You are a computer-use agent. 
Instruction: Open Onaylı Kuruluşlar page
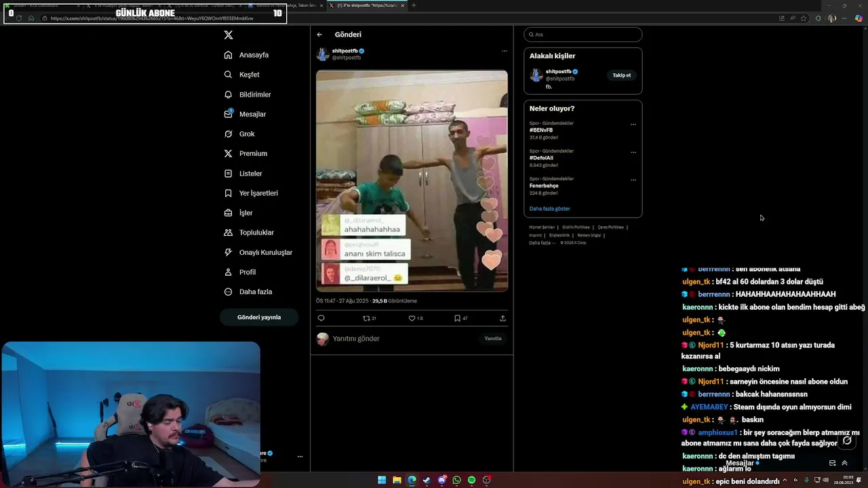coord(258,252)
